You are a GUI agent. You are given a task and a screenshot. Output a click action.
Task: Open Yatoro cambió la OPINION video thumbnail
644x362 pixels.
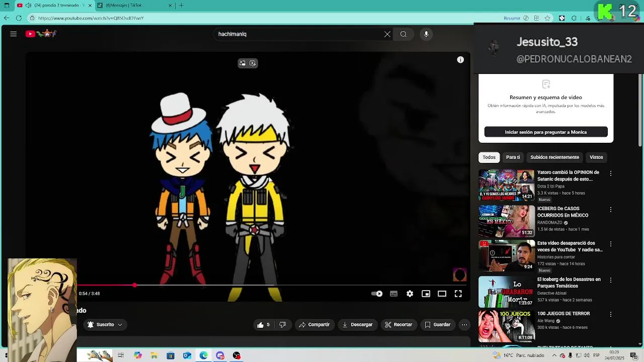[506, 185]
